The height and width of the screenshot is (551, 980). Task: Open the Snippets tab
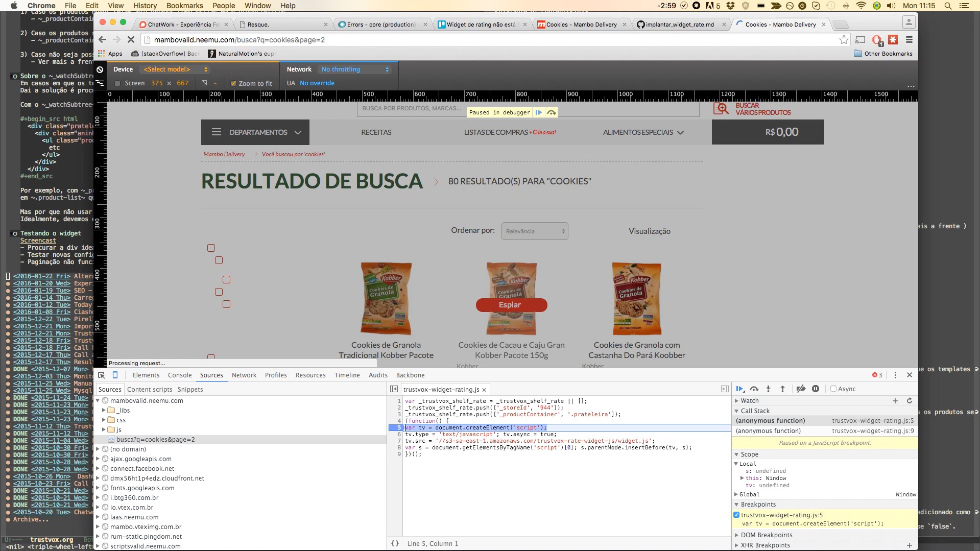click(x=190, y=390)
